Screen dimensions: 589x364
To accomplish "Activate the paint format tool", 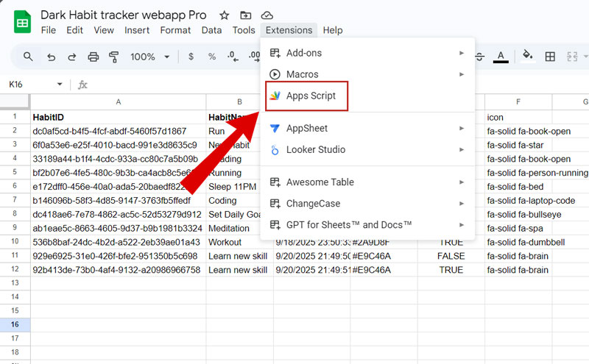I will point(114,57).
